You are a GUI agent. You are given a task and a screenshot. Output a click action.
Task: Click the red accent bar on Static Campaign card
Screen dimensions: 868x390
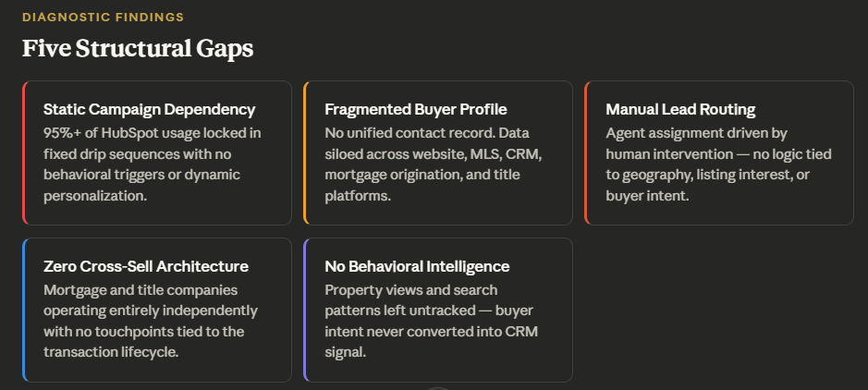[25, 152]
